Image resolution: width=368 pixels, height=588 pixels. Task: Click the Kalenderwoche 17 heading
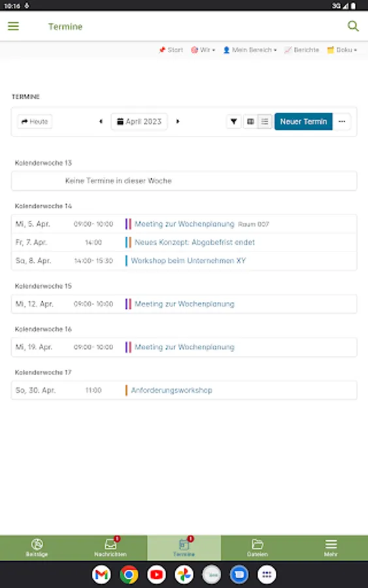pyautogui.click(x=43, y=372)
